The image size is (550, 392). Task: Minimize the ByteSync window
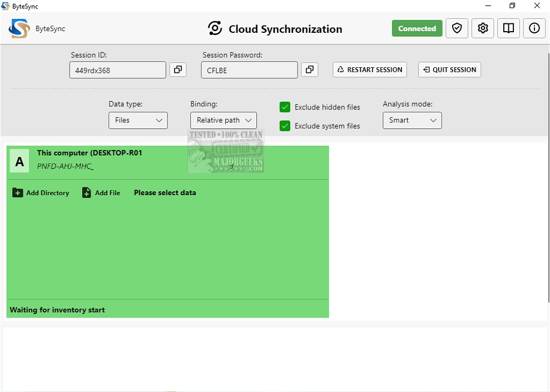(488, 6)
